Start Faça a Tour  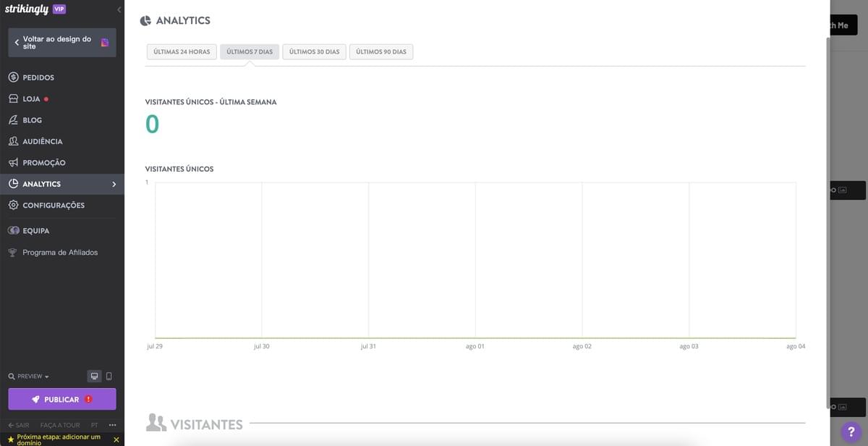point(60,425)
